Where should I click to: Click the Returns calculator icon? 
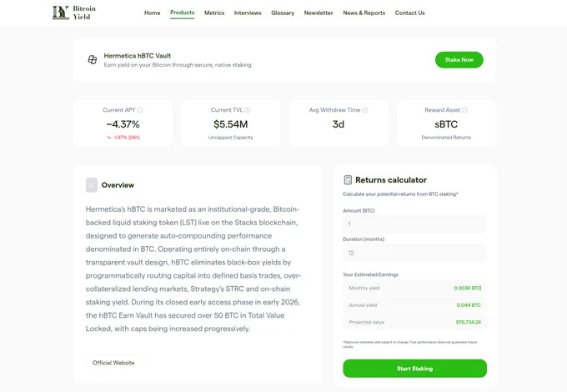click(348, 179)
